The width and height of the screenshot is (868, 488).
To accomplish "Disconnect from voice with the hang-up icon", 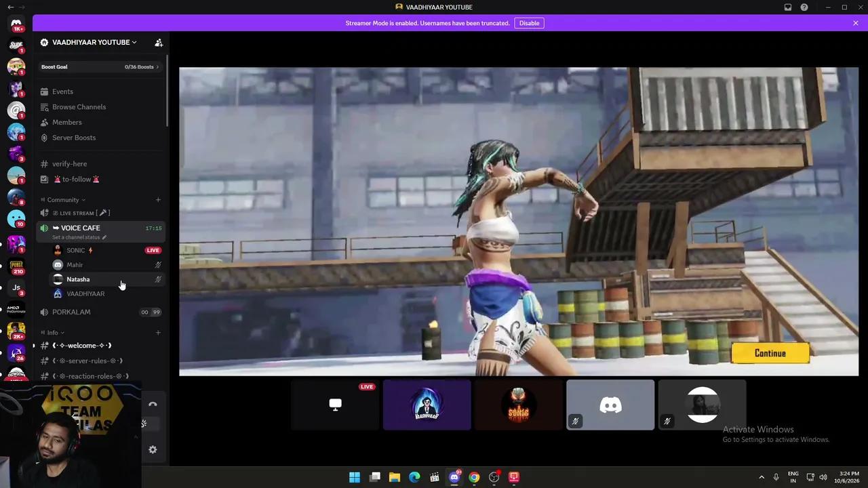I will (x=153, y=405).
